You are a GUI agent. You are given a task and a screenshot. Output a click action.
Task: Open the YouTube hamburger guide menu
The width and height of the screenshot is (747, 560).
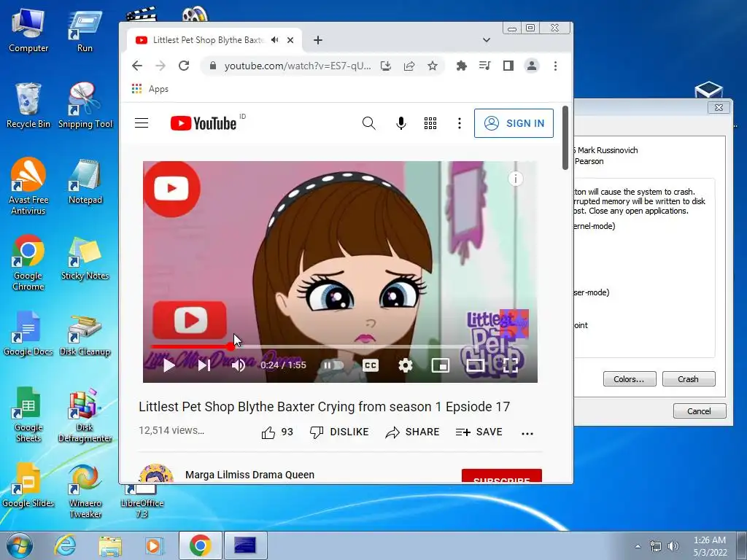(142, 123)
